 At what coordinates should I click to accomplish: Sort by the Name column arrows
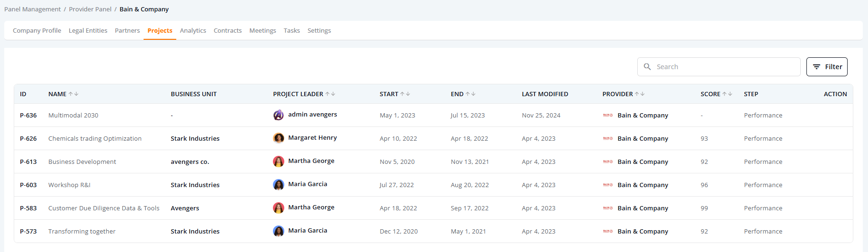(73, 94)
